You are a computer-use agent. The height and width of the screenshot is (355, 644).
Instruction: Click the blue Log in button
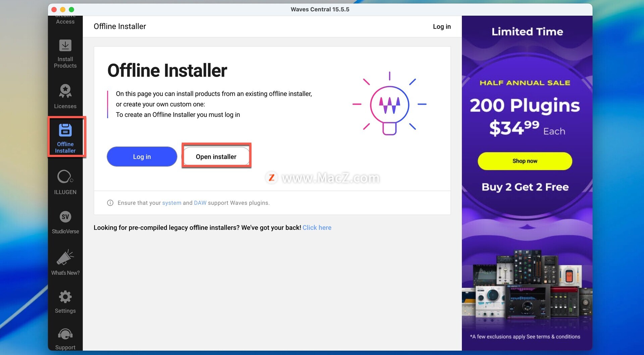click(x=142, y=157)
